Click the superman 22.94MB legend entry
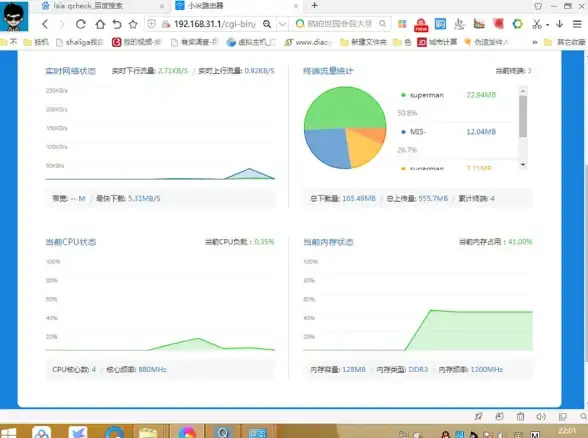The height and width of the screenshot is (438, 588). [448, 95]
